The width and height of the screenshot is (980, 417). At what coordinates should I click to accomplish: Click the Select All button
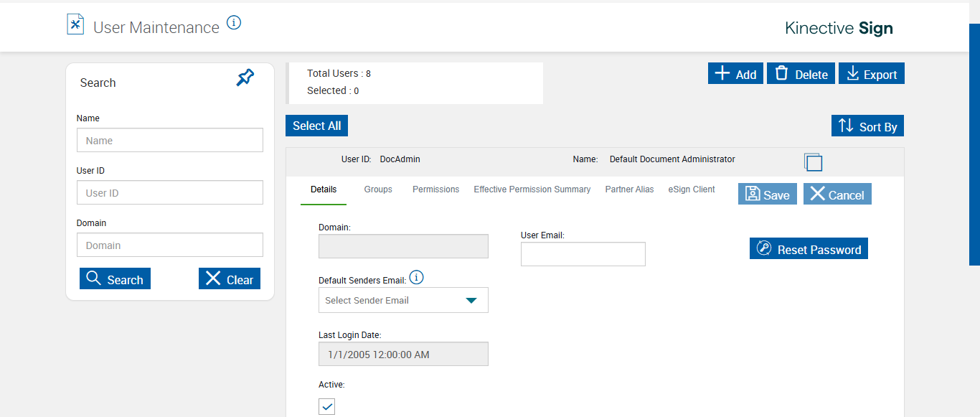[316, 126]
